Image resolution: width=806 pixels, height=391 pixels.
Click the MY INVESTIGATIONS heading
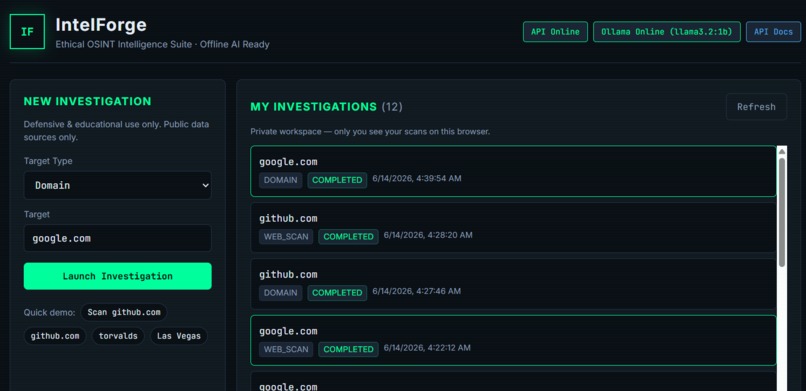314,107
